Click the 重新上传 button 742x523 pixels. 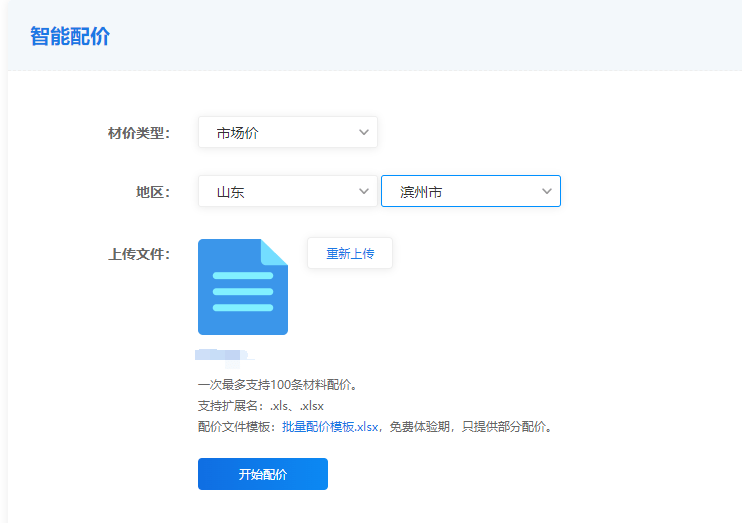350,253
